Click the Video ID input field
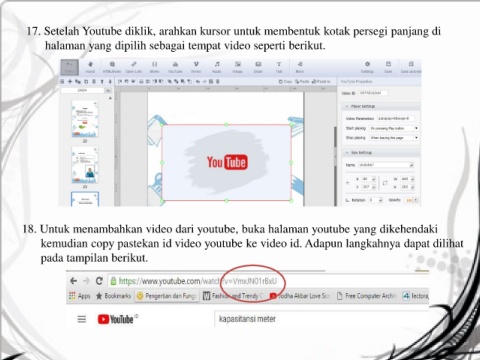This screenshot has width=480, height=360. pos(373,93)
